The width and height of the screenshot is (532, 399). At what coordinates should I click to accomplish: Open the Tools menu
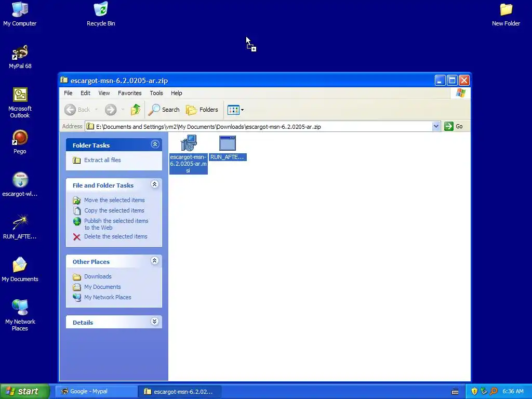click(x=156, y=93)
